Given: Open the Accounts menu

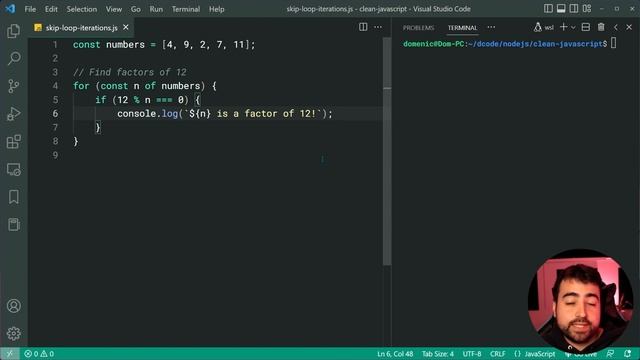Looking at the screenshot, I should pos(13,306).
